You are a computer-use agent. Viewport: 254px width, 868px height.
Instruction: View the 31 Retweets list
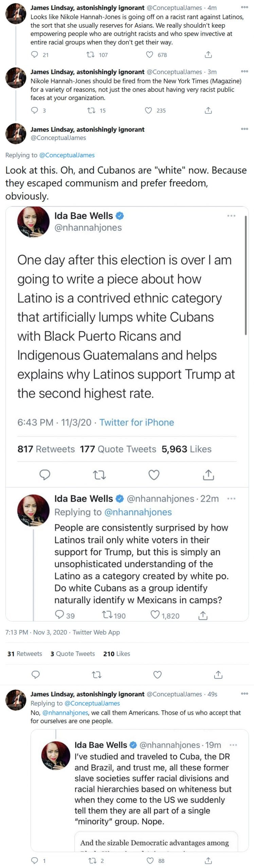pos(24,653)
